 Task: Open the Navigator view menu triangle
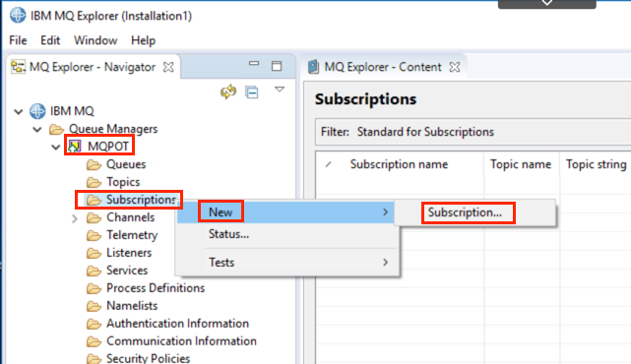pyautogui.click(x=280, y=90)
